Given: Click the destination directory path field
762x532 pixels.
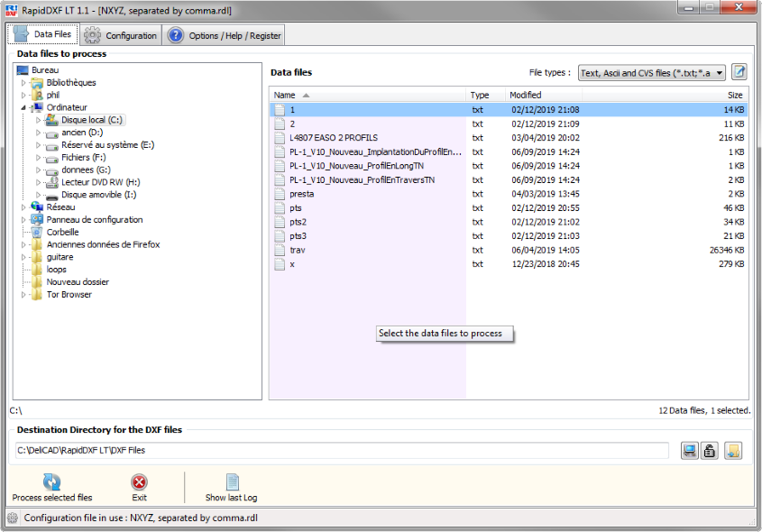Looking at the screenshot, I should (x=342, y=450).
